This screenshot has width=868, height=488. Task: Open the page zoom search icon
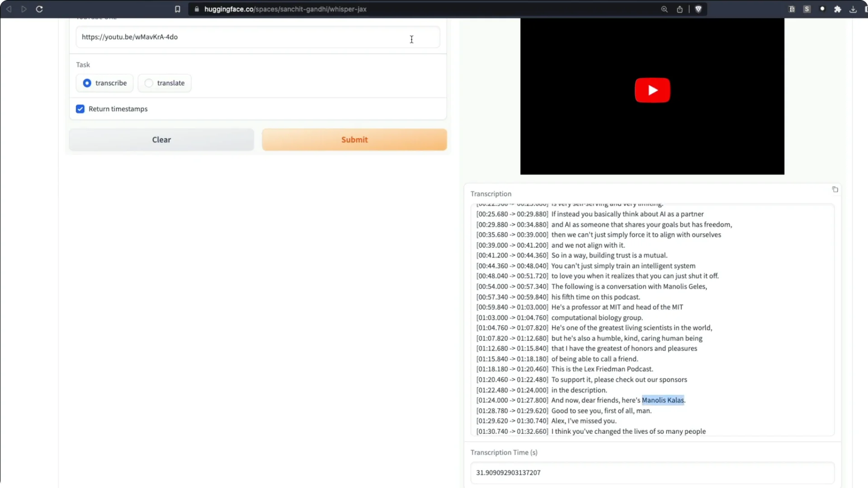(x=664, y=9)
